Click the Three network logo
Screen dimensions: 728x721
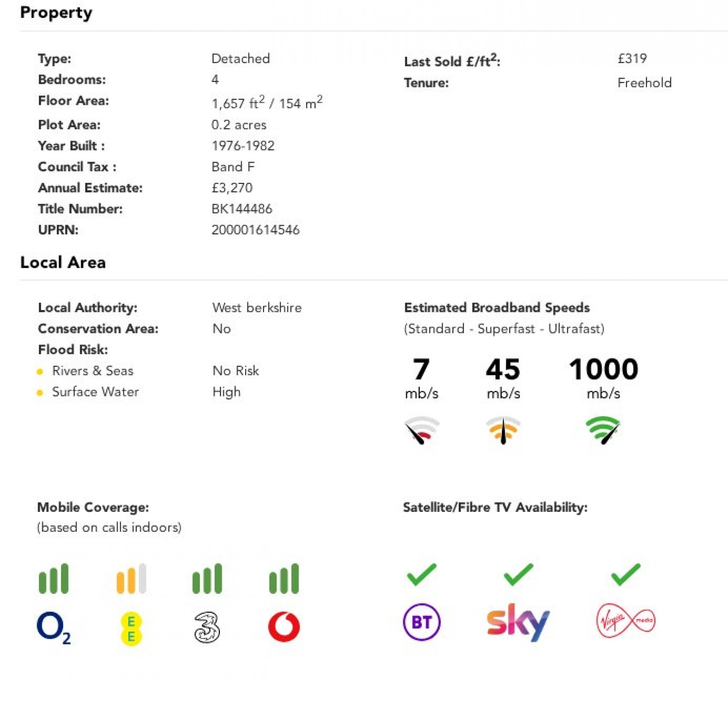click(x=207, y=627)
